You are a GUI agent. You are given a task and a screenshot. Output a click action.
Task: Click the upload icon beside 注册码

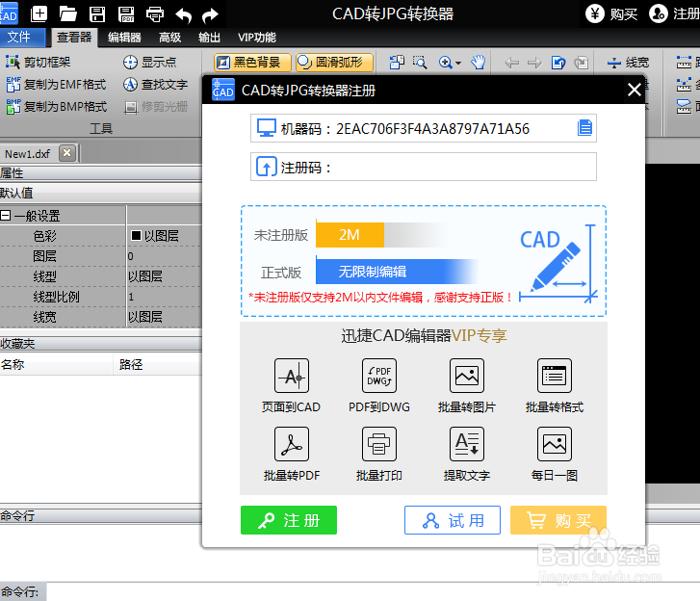(266, 167)
